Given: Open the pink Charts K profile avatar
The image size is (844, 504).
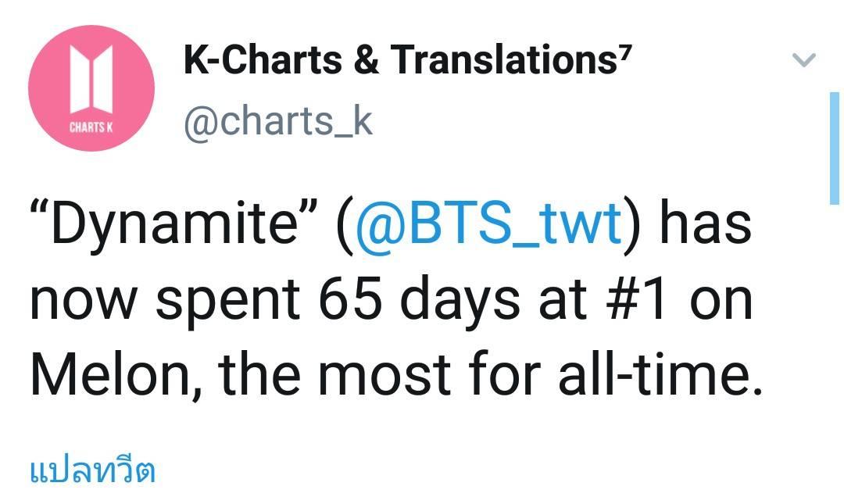Looking at the screenshot, I should pyautogui.click(x=91, y=88).
